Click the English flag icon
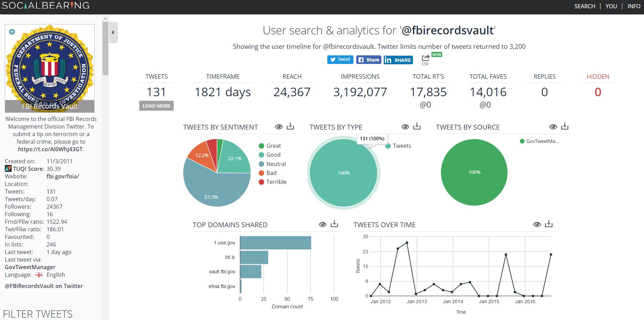The width and height of the screenshot is (644, 320). [39, 275]
